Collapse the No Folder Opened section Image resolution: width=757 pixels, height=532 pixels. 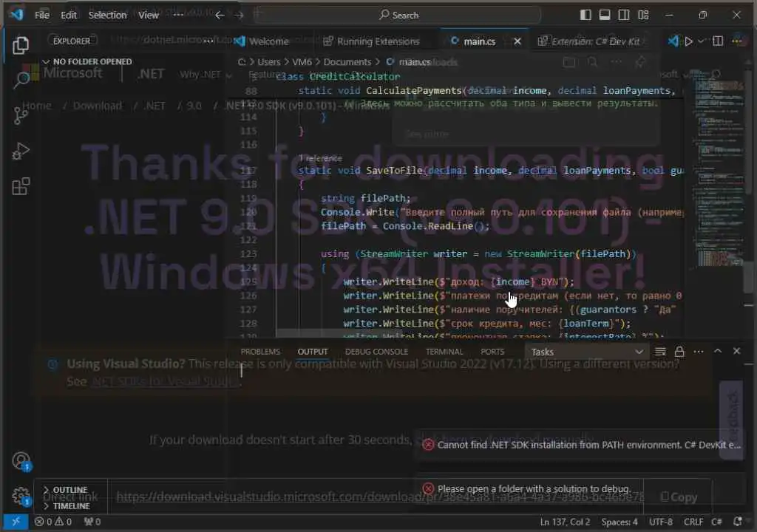coord(87,62)
